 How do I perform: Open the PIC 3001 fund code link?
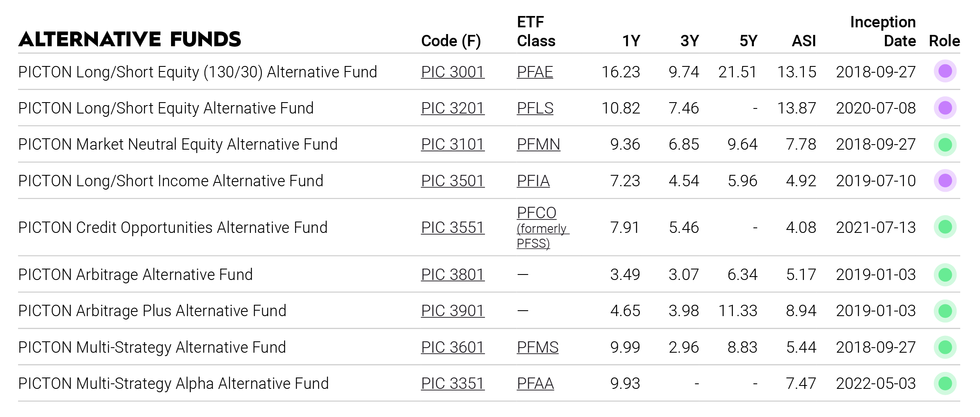point(453,72)
